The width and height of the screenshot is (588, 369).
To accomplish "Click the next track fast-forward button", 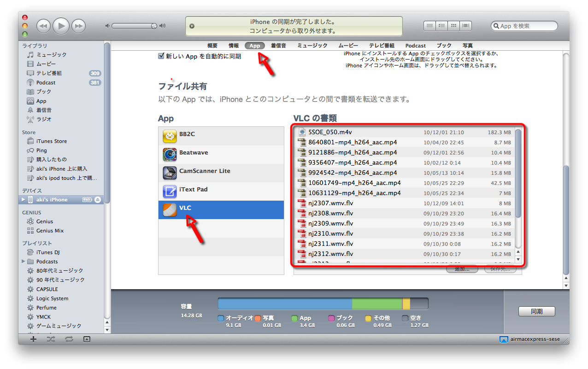I will pos(79,26).
